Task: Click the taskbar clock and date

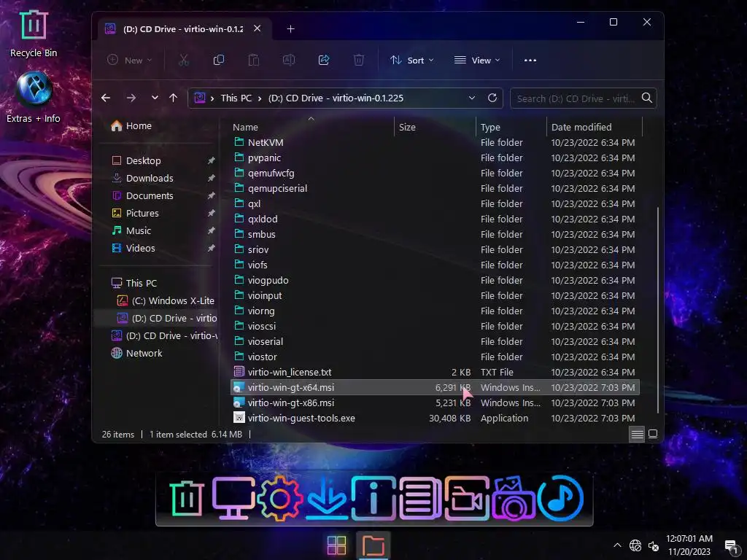Action: tap(689, 545)
